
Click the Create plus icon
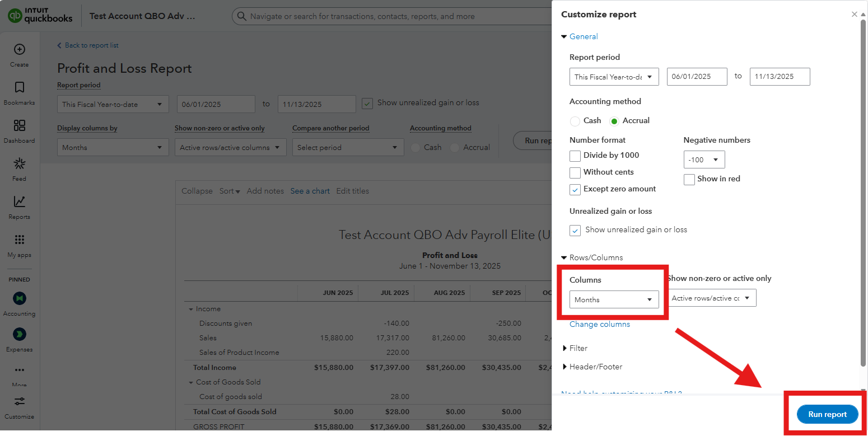[x=20, y=50]
